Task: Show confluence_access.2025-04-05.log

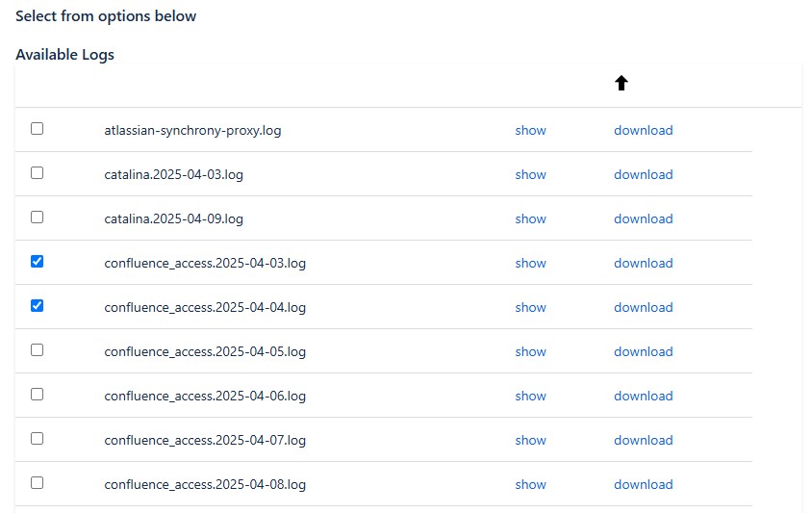Action: click(x=530, y=351)
